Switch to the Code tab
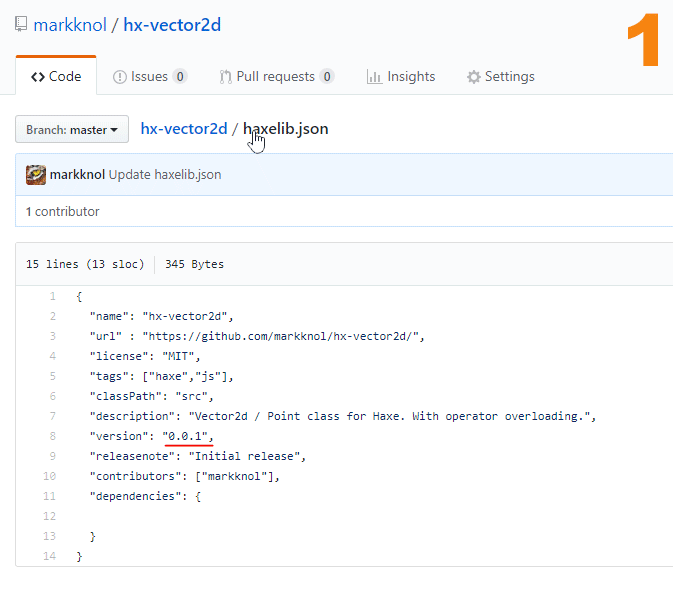Screen dimensions: 673x600 (56, 76)
